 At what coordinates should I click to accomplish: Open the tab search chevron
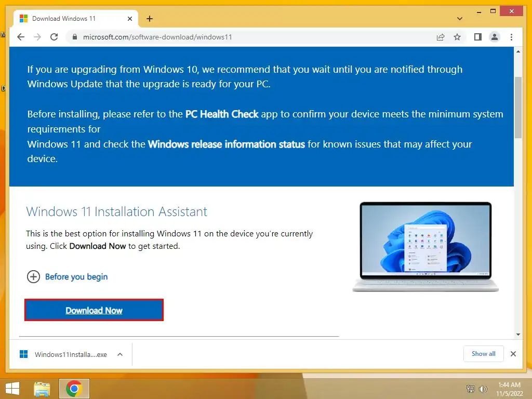click(460, 19)
